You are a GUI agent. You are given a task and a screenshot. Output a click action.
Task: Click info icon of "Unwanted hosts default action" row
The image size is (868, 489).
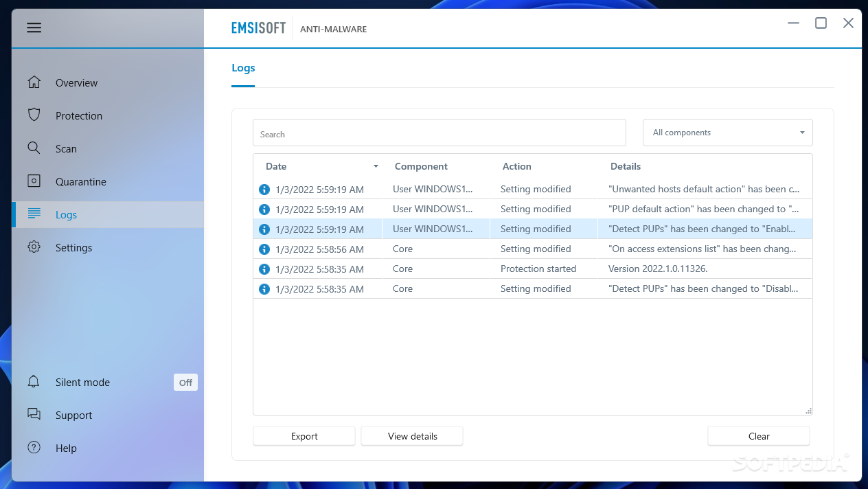(264, 189)
